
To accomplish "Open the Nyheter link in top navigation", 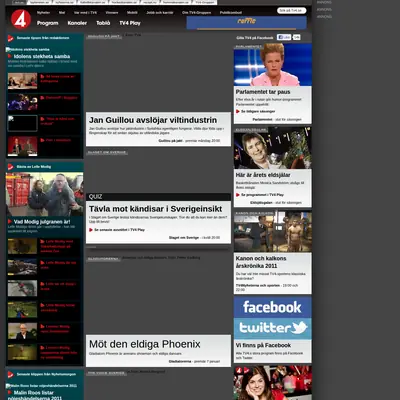I will click(43, 13).
